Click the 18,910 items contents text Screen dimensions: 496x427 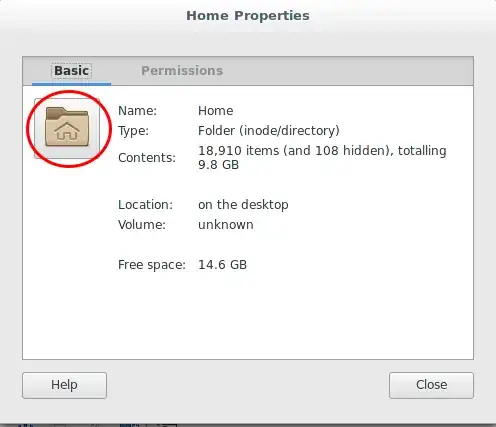click(x=239, y=151)
